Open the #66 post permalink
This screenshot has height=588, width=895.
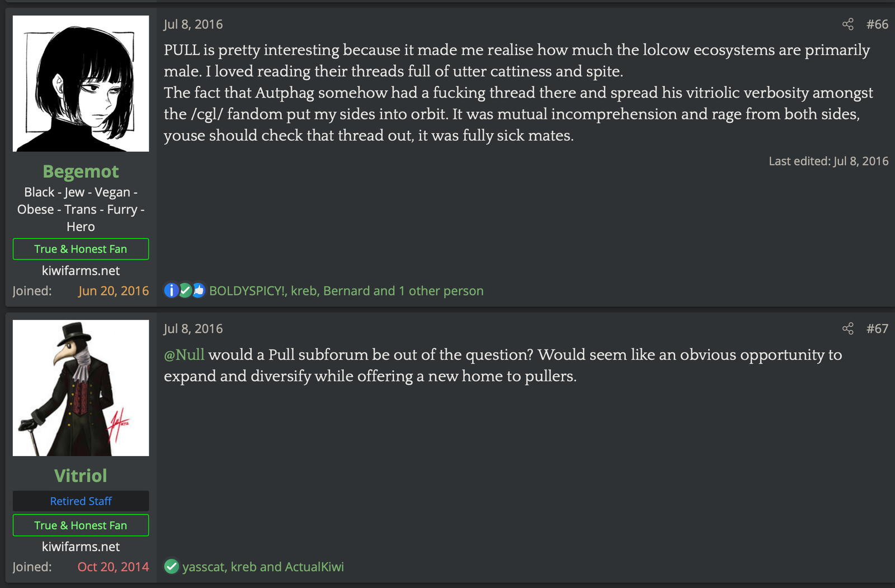[x=877, y=24]
